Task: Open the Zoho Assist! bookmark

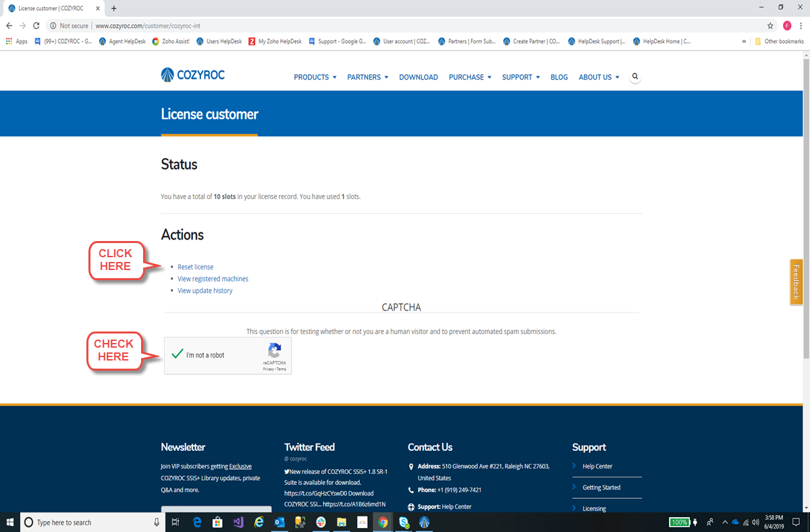Action: point(171,41)
